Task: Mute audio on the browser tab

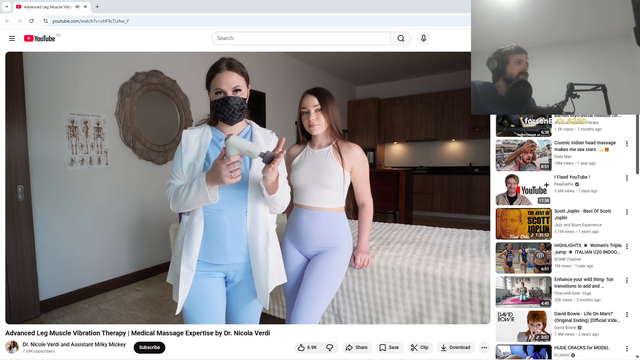Action: 77,7
